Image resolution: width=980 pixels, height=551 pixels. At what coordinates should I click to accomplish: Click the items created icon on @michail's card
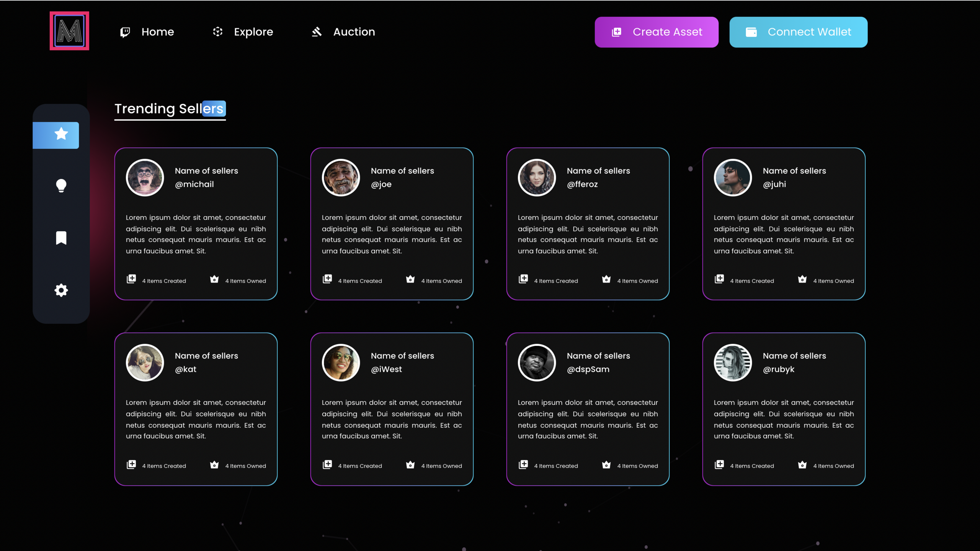131,279
